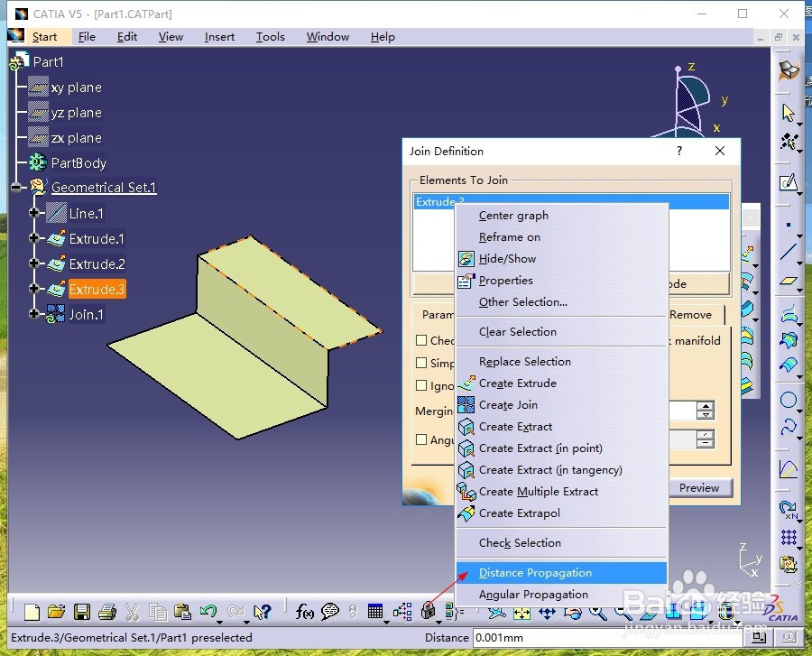Click the Join Definition help question mark

click(x=678, y=151)
